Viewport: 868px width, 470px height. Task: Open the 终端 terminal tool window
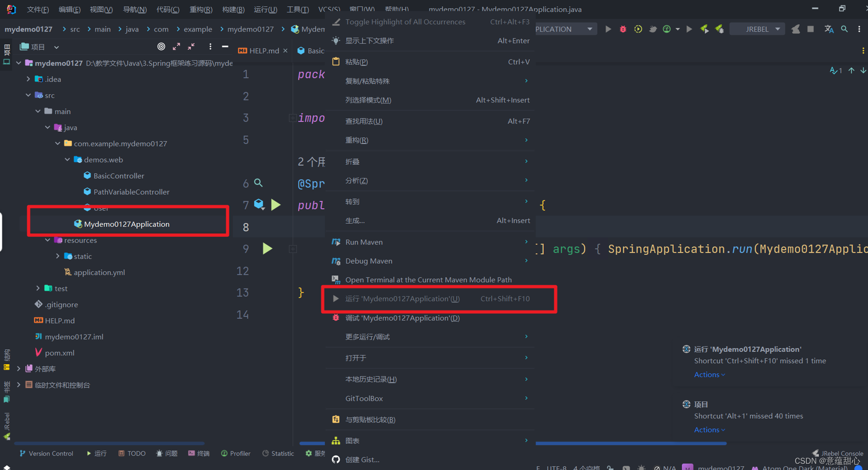coord(199,453)
